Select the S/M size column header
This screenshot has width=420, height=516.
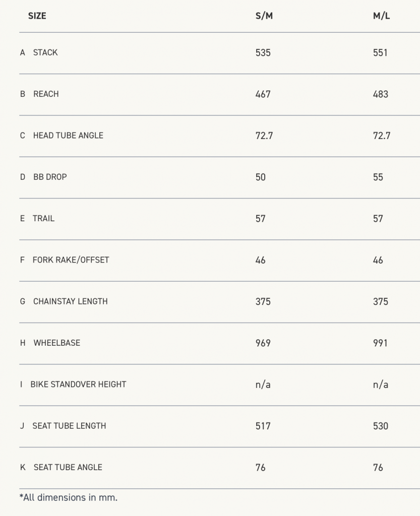264,16
